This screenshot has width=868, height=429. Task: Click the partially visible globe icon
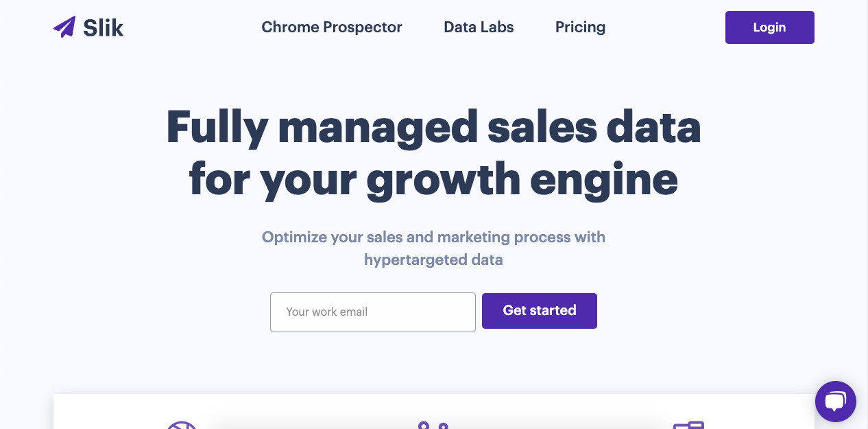(182, 425)
